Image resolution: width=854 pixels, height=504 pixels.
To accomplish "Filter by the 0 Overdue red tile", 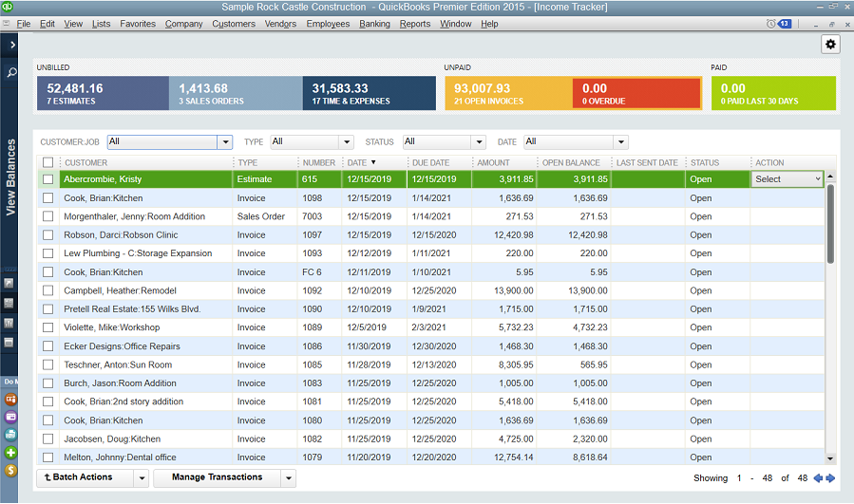I will pos(636,93).
